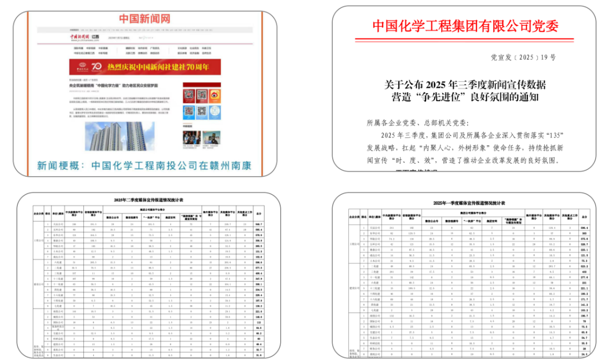This screenshot has height=364, width=604.
Task: Open the right video thumbnail under 中新视频
Action: click(211, 138)
